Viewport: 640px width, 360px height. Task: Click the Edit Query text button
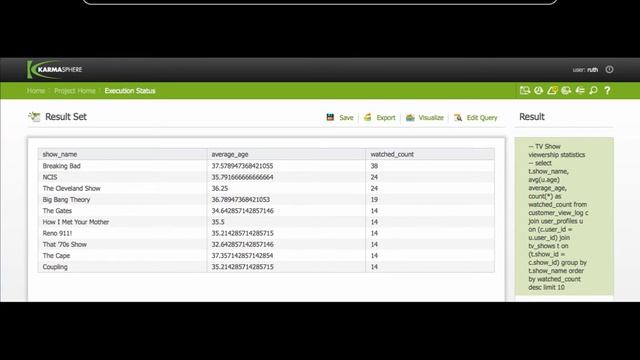(x=482, y=118)
